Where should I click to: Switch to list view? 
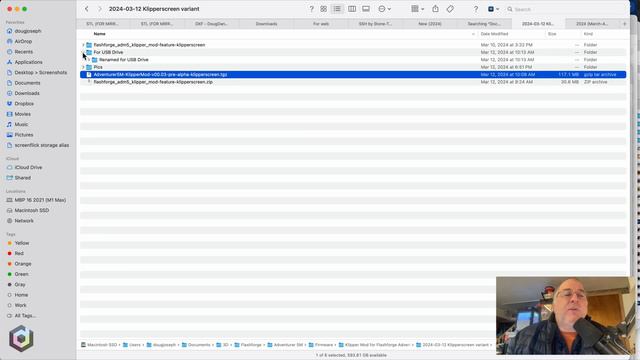click(337, 9)
